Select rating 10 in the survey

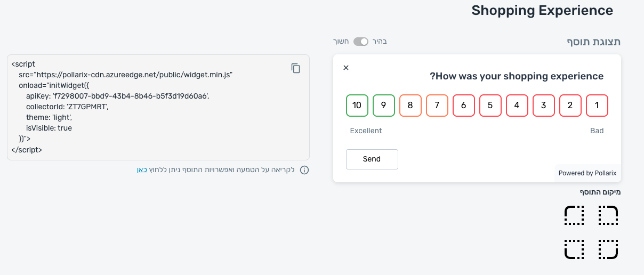(x=357, y=106)
